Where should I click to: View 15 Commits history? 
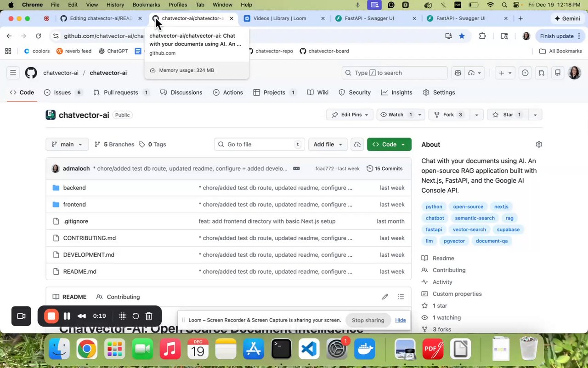pyautogui.click(x=384, y=168)
